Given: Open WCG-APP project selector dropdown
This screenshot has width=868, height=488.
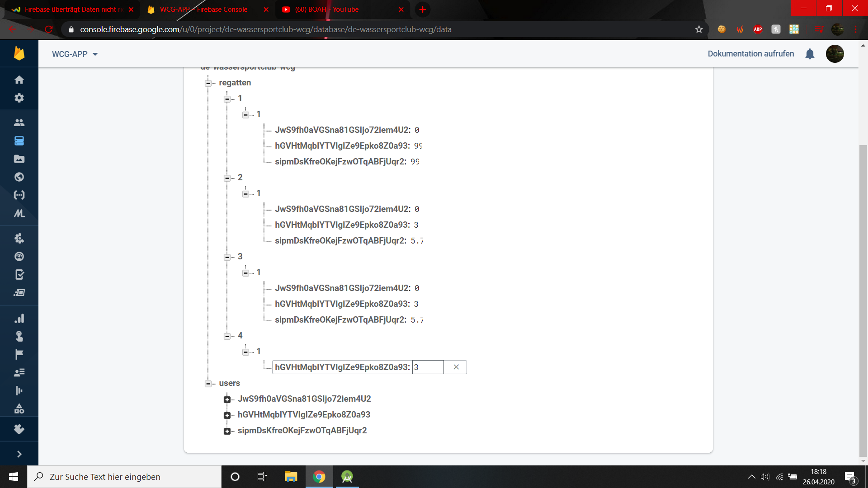Looking at the screenshot, I should pos(75,54).
